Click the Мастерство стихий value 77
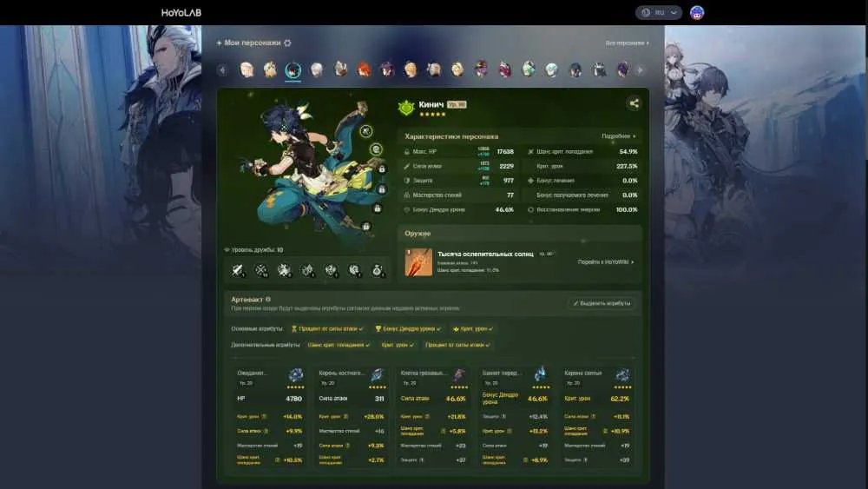 click(510, 195)
